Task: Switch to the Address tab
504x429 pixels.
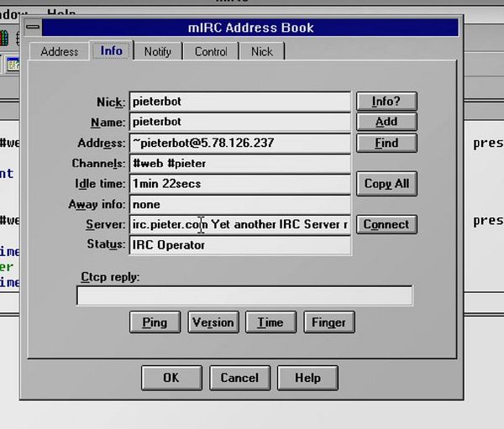Action: (x=59, y=51)
